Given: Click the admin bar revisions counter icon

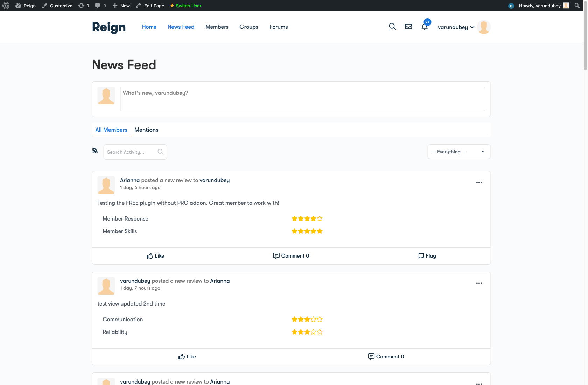Looking at the screenshot, I should (81, 5).
